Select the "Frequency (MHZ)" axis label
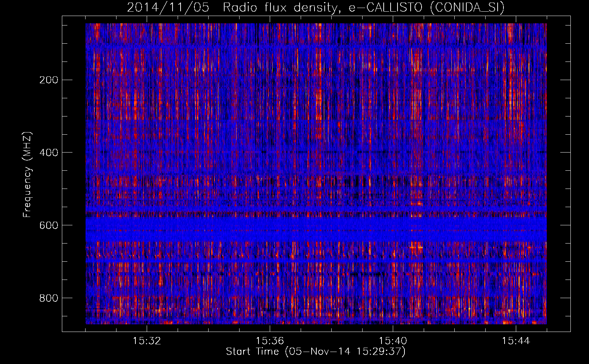 (x=27, y=174)
